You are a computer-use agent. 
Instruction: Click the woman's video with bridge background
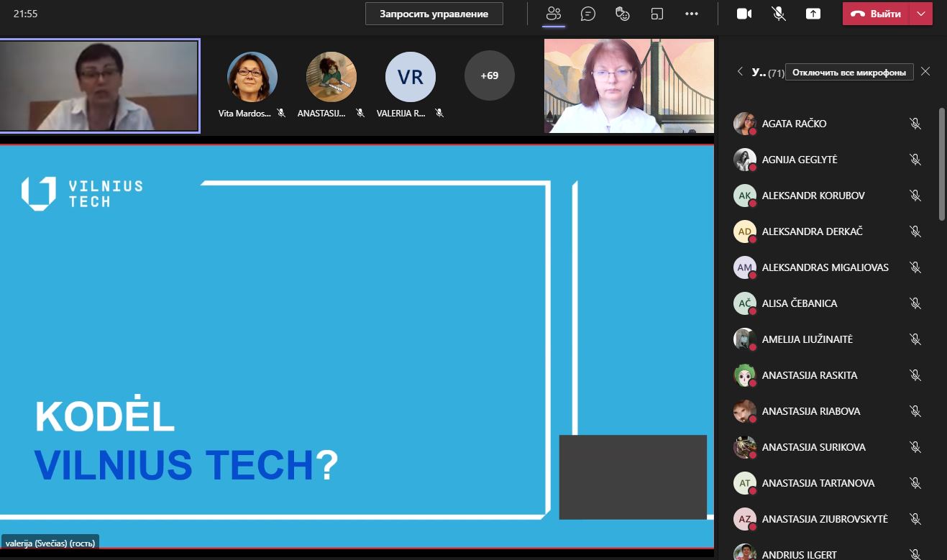pos(629,86)
